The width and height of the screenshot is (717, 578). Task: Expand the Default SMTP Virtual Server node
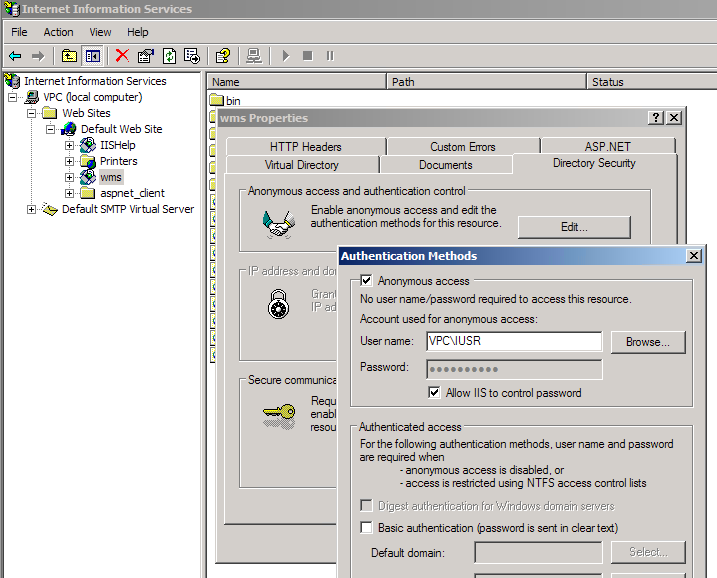click(32, 209)
